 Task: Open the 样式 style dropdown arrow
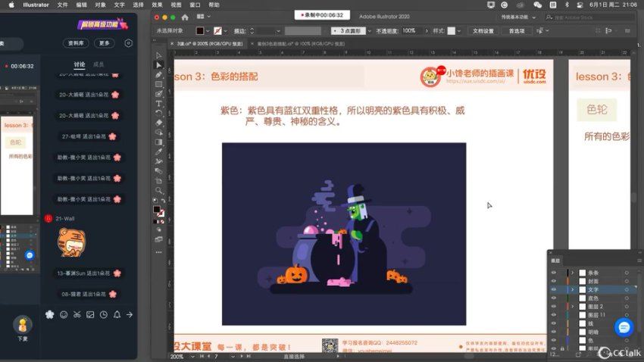[x=459, y=31]
